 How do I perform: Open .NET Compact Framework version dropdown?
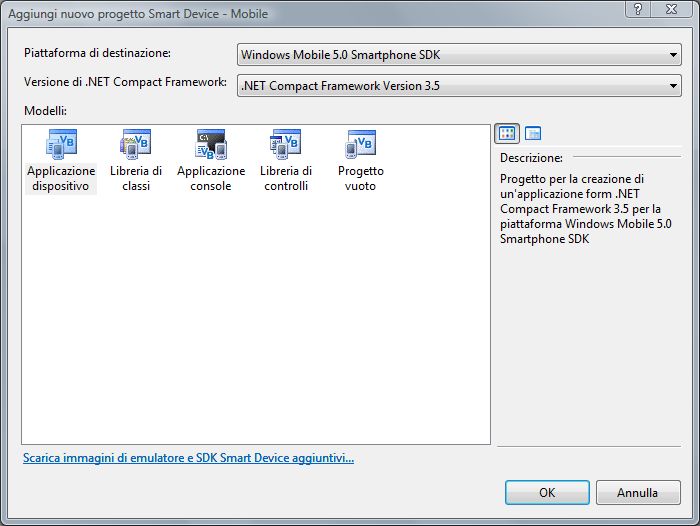click(459, 86)
